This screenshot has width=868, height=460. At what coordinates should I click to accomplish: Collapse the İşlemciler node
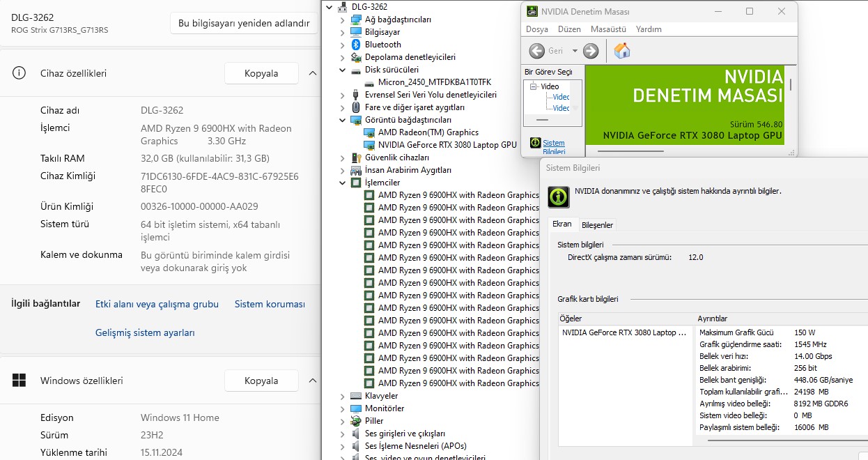pyautogui.click(x=342, y=183)
